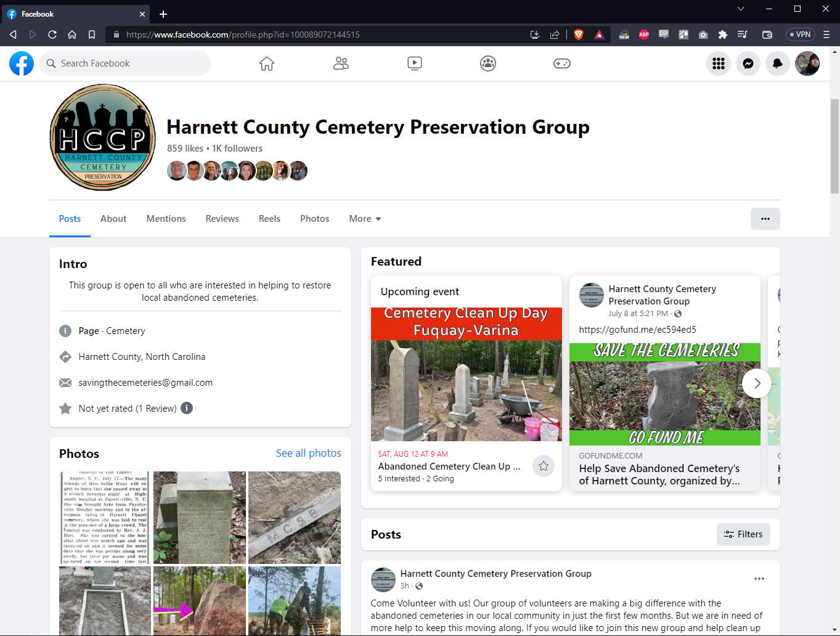The height and width of the screenshot is (636, 840).
Task: Click the savingthecemeteries@gmail.com email link
Action: pos(145,383)
